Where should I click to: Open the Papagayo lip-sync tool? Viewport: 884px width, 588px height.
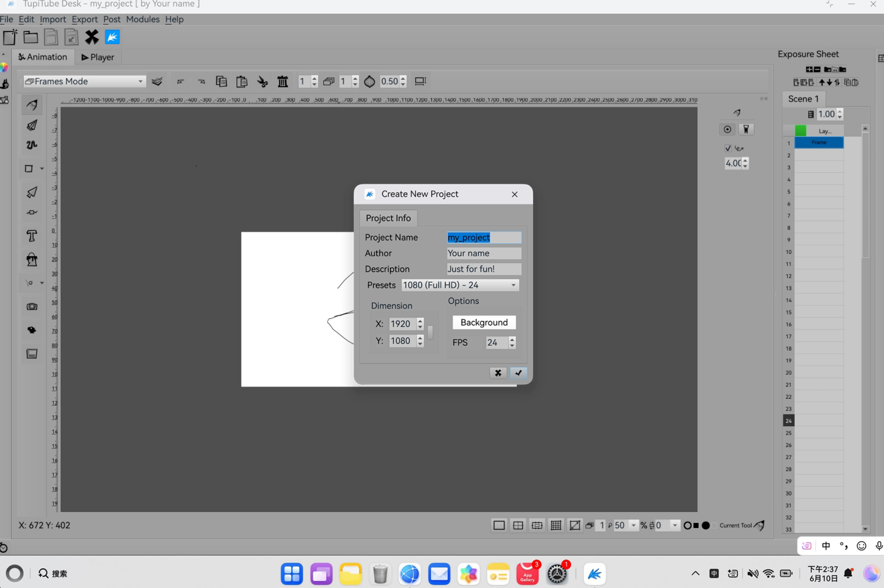click(32, 330)
